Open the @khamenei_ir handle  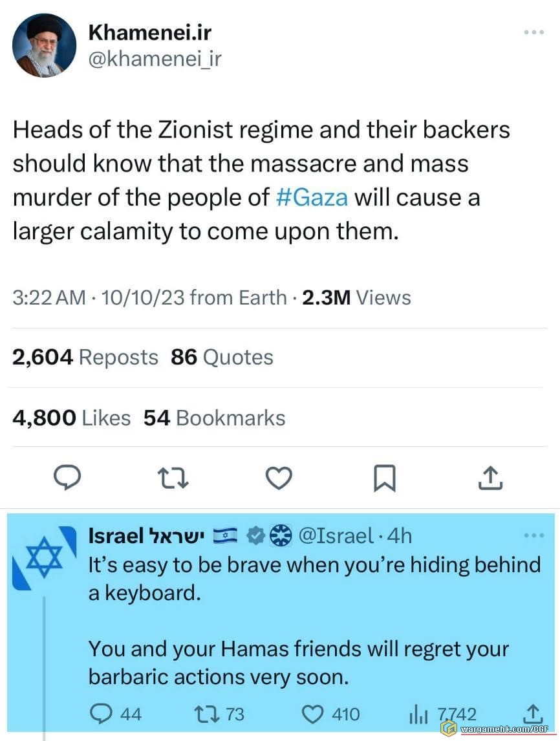pyautogui.click(x=154, y=59)
